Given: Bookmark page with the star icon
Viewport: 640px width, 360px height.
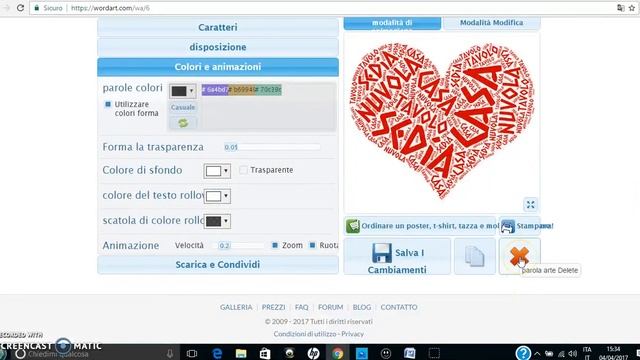Looking at the screenshot, I should click(x=632, y=8).
